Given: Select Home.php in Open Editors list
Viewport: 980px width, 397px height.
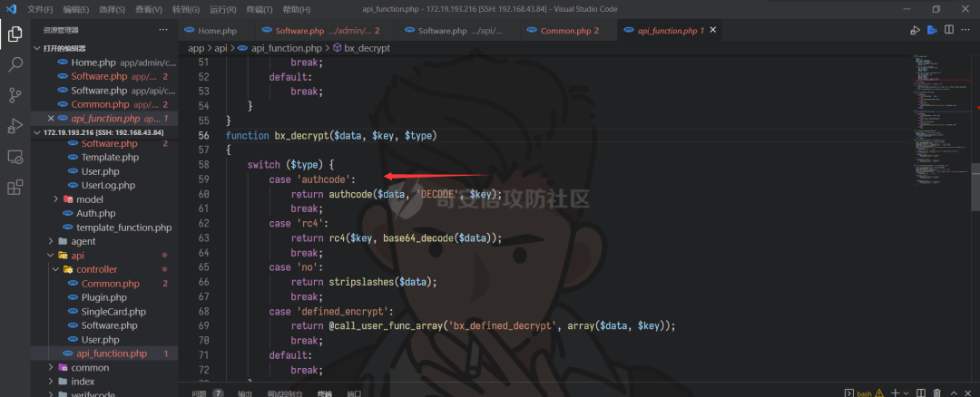Looking at the screenshot, I should click(104, 63).
